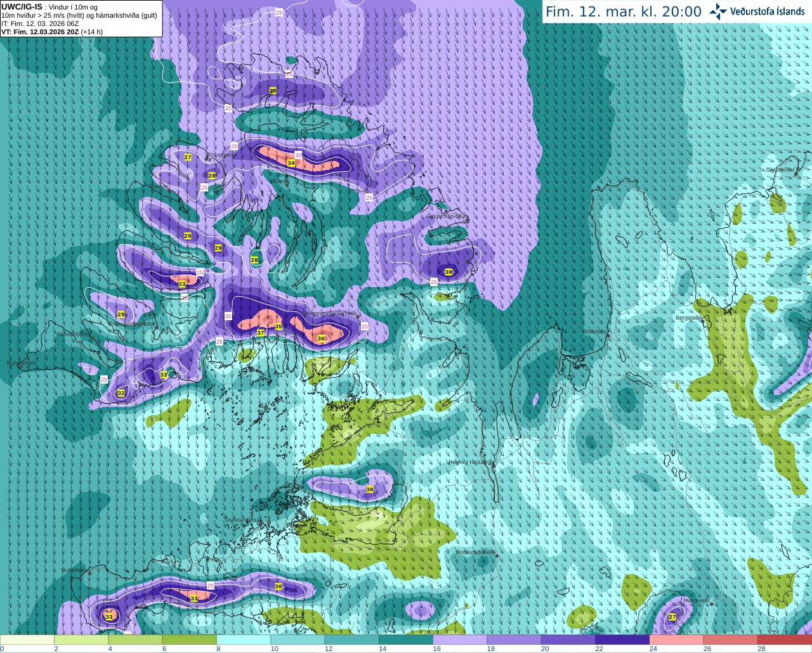Click the Bergstaðir station label
The width and height of the screenshot is (812, 653).
689,318
